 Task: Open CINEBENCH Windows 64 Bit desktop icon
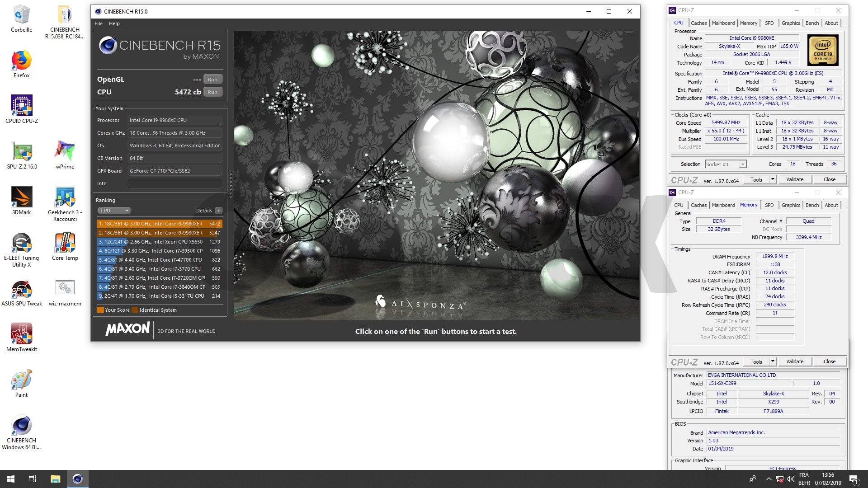[21, 432]
